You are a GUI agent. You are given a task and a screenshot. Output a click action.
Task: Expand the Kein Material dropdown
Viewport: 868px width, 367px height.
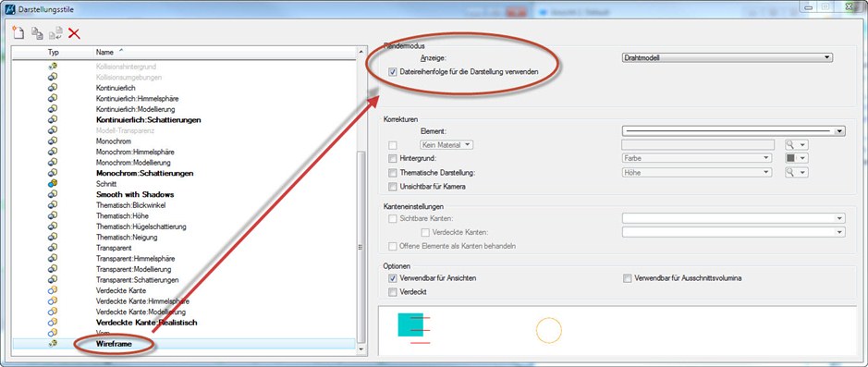[446, 144]
